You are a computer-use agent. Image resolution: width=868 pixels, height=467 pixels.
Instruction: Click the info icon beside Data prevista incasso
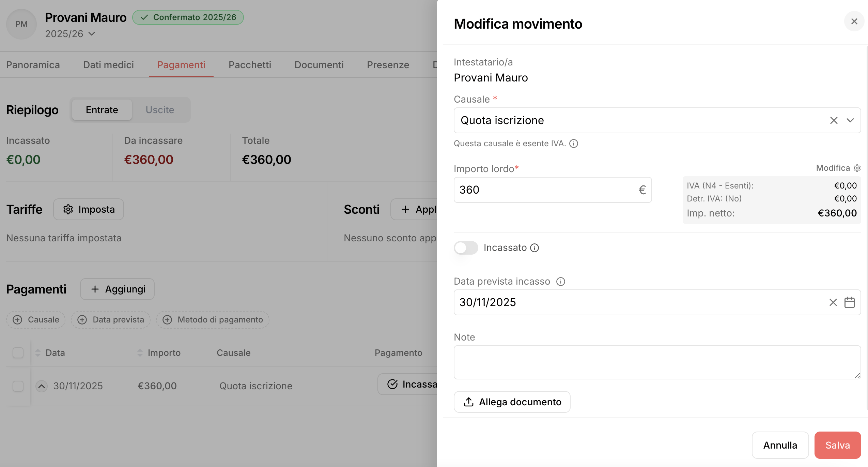(560, 282)
